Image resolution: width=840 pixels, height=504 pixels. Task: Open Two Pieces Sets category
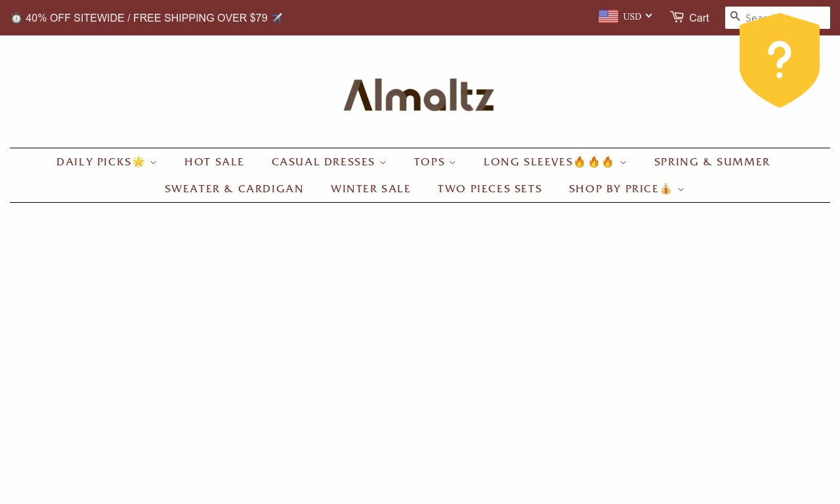(x=490, y=189)
